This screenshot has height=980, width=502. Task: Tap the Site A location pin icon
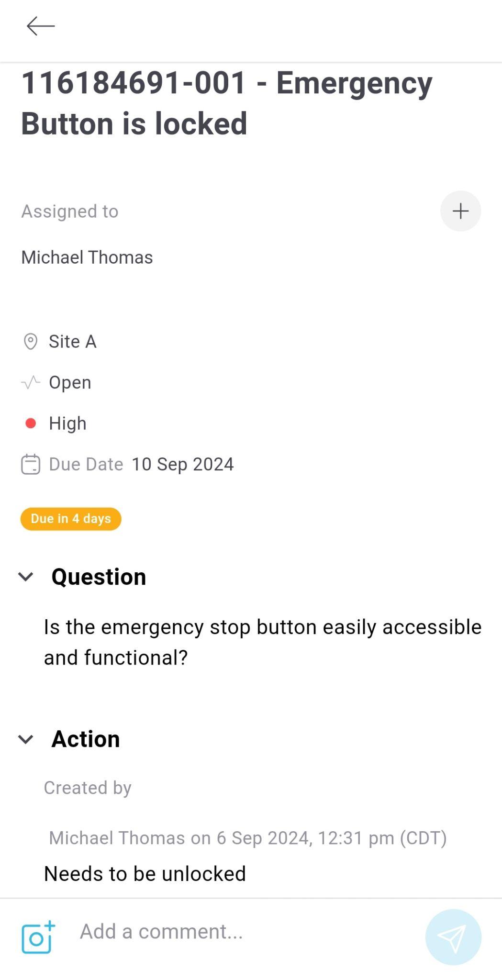click(x=31, y=342)
